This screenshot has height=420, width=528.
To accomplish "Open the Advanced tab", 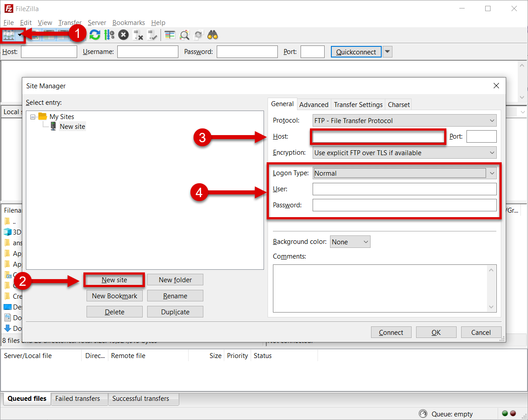I will (313, 105).
